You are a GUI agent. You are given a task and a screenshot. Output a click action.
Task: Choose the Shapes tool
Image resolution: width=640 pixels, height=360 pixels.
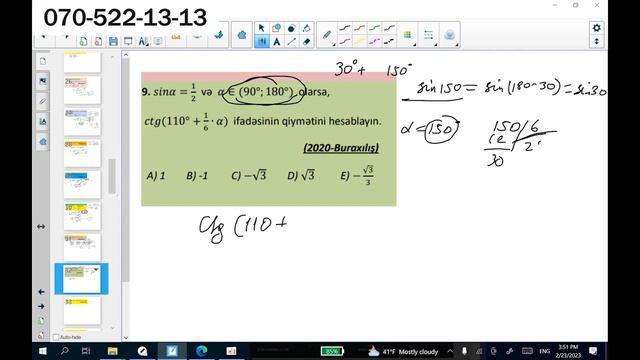pos(276,28)
